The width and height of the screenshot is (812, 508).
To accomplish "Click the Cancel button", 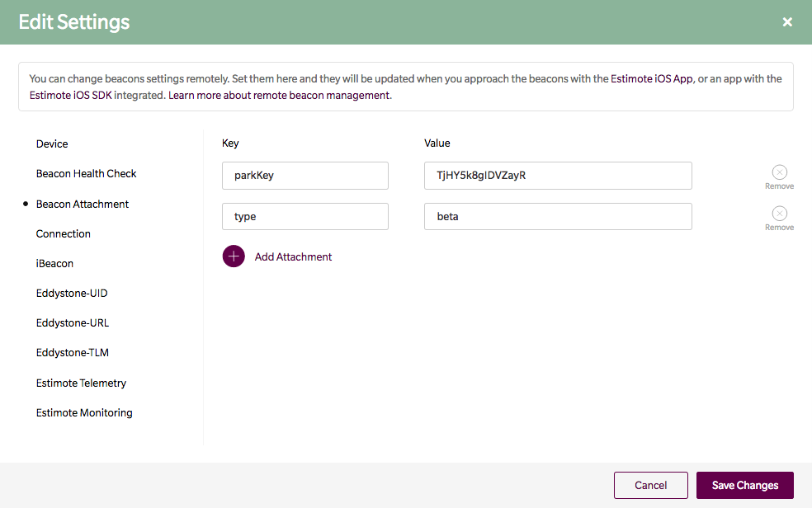I will (651, 485).
